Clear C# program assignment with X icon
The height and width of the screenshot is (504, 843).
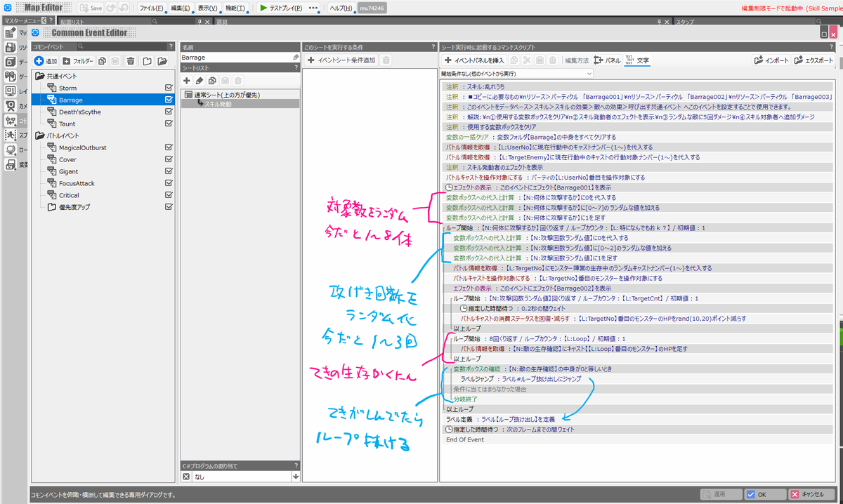[186, 477]
